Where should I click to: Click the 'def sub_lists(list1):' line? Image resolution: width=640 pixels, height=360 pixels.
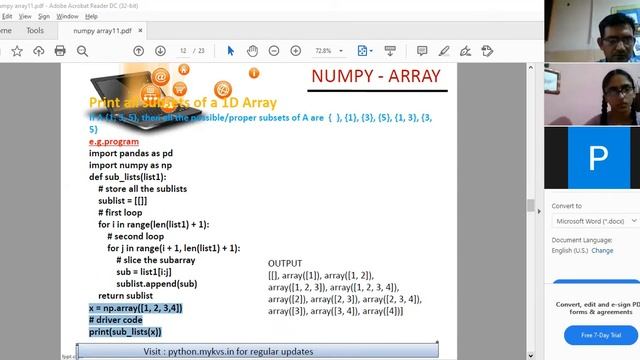point(128,177)
